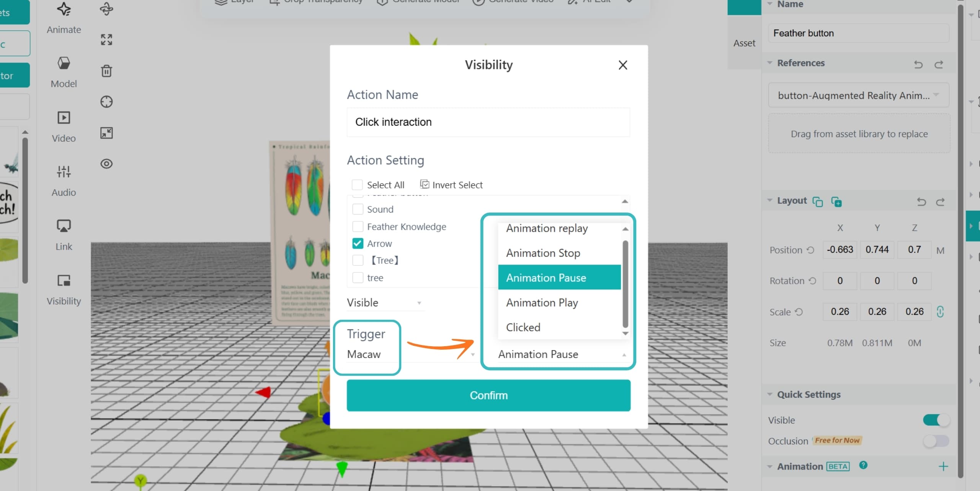
Task: Collapse the Animation section
Action: [770, 466]
